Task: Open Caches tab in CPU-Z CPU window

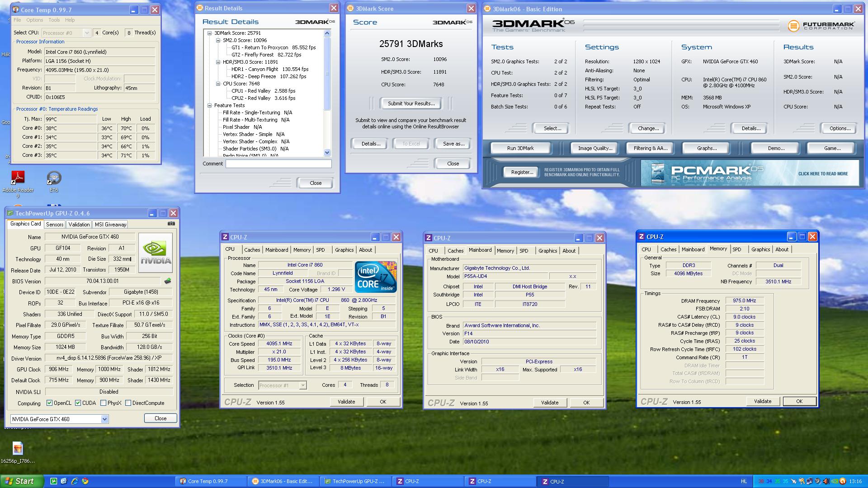Action: click(252, 250)
